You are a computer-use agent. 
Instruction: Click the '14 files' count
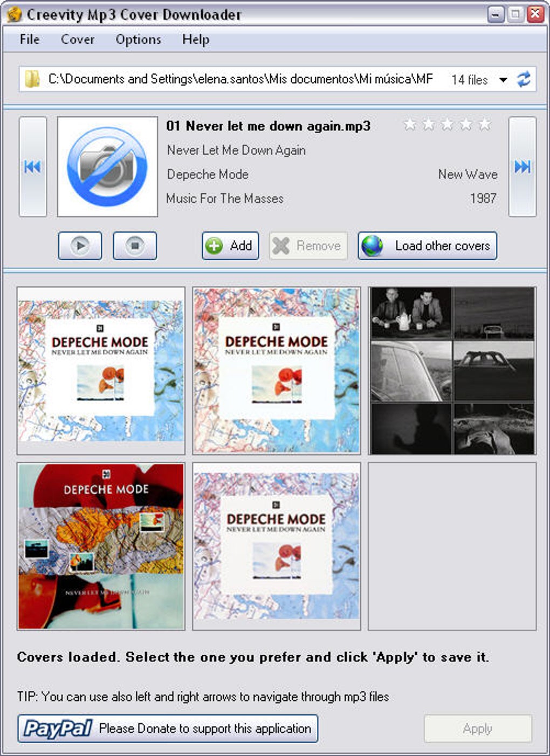pyautogui.click(x=469, y=80)
